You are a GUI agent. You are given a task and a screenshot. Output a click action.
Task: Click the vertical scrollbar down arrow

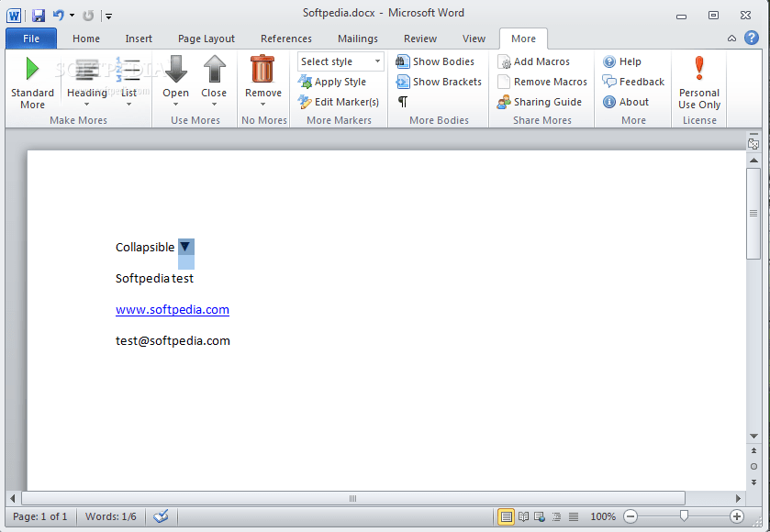(753, 437)
